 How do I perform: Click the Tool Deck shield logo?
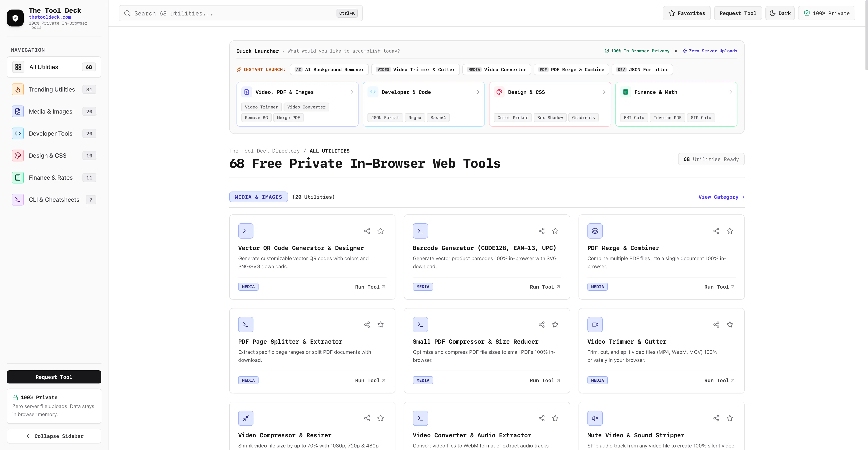coord(15,18)
